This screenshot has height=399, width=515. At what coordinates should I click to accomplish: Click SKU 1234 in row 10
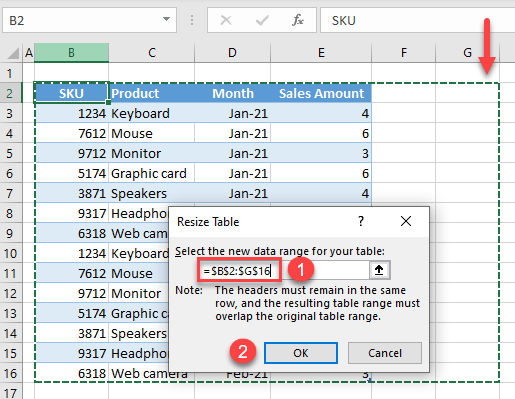click(71, 254)
